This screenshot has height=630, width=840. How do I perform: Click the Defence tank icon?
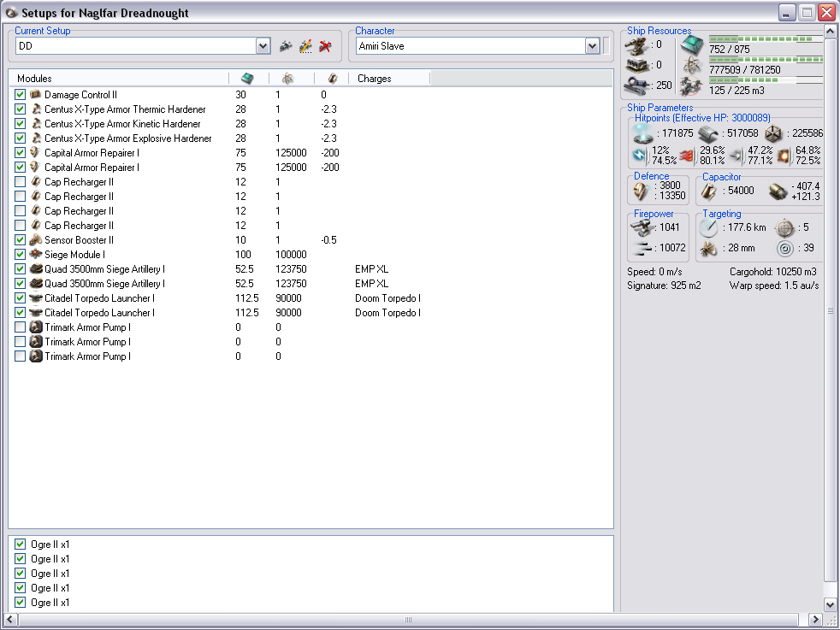click(x=641, y=191)
